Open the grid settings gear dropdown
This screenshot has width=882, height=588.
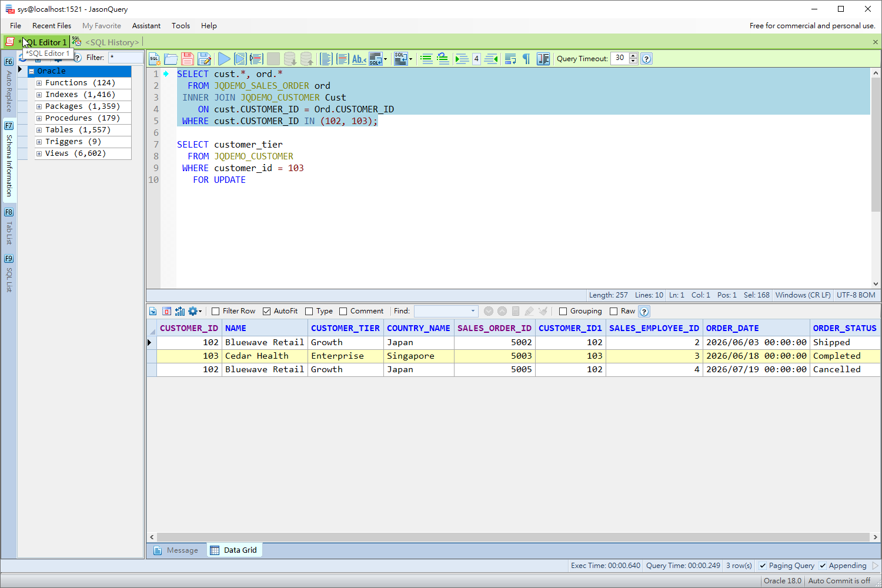(x=195, y=312)
